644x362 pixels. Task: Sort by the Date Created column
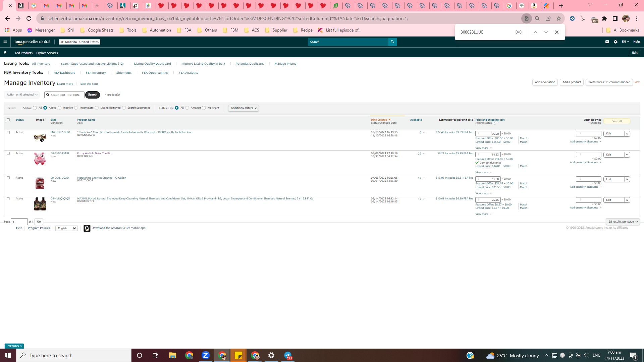click(381, 120)
